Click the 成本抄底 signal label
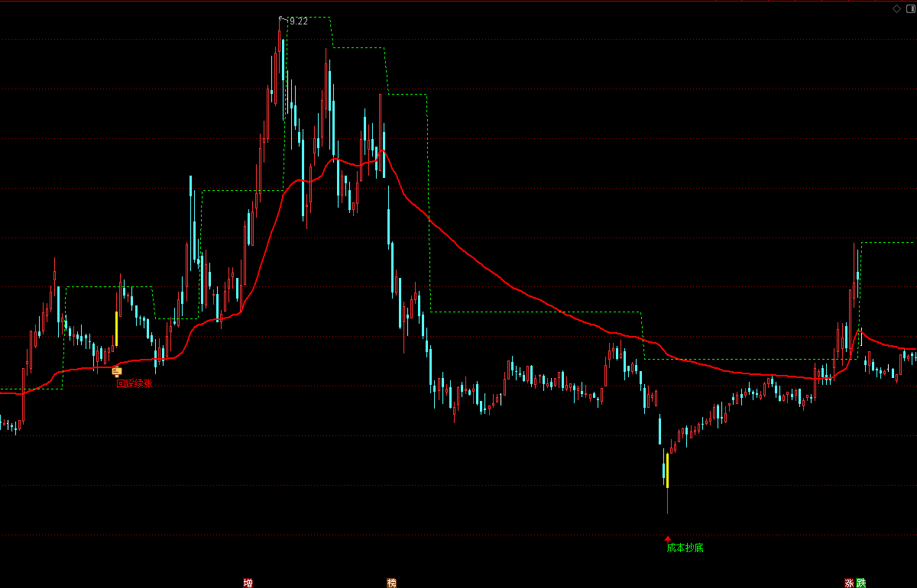 coord(683,547)
